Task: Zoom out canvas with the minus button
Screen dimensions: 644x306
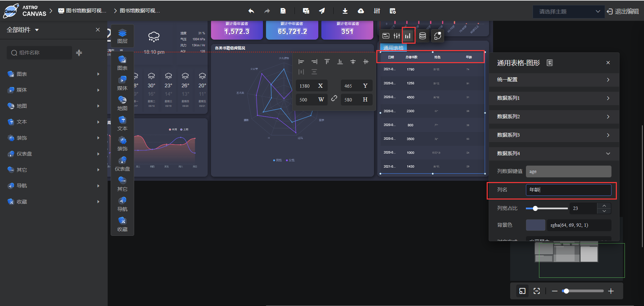Action: (555, 291)
